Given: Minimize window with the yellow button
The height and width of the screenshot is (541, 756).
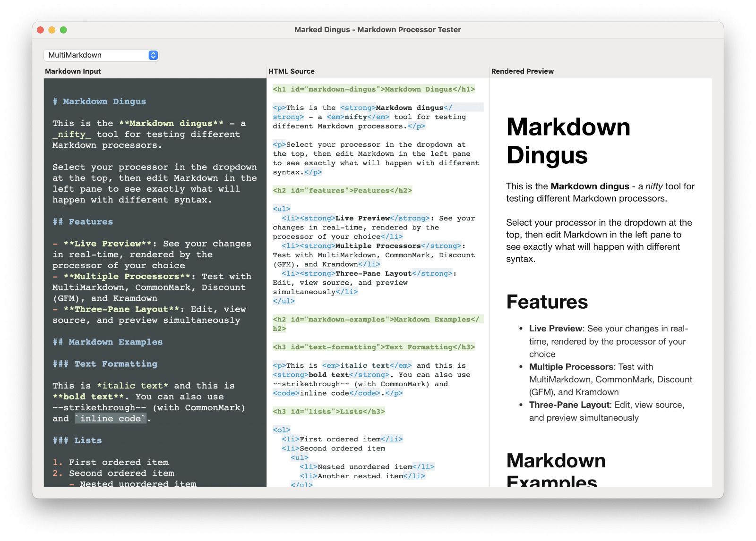Looking at the screenshot, I should point(52,30).
